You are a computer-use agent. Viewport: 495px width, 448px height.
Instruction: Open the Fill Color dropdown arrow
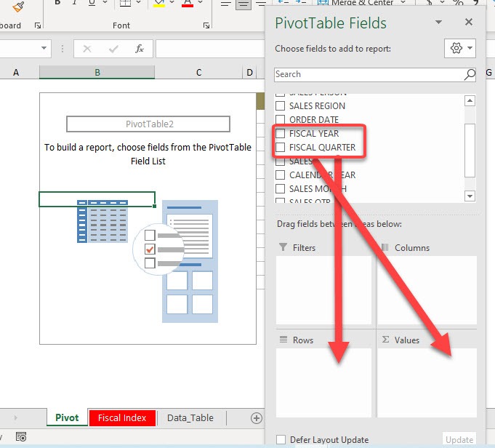172,2
